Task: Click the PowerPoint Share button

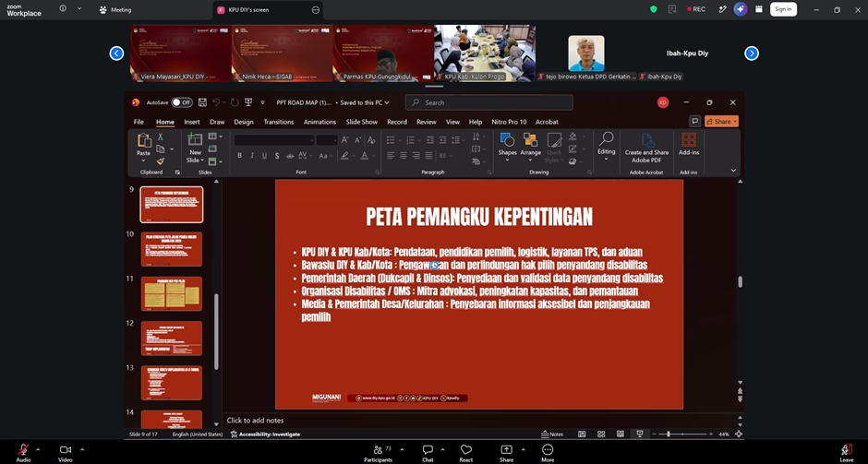Action: [721, 121]
